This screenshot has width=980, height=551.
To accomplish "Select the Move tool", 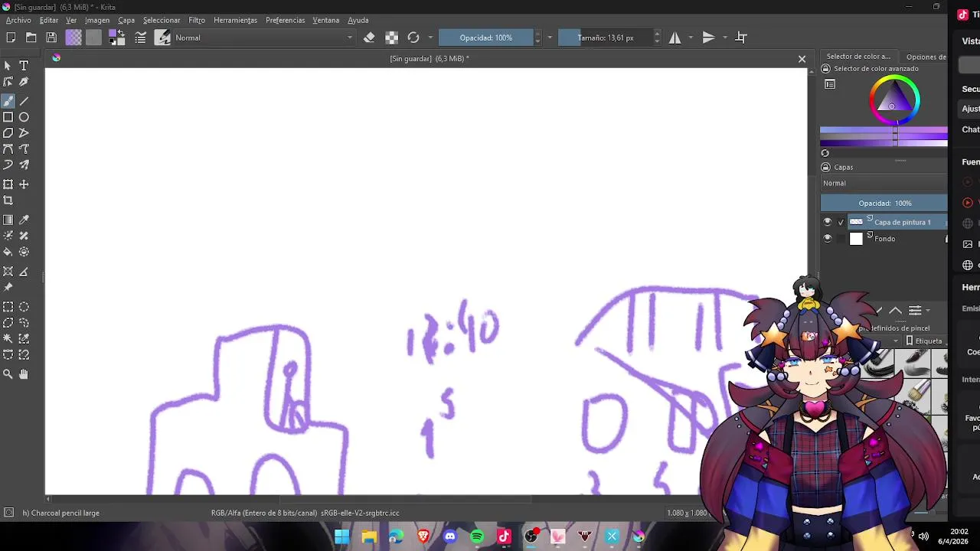I will click(24, 184).
